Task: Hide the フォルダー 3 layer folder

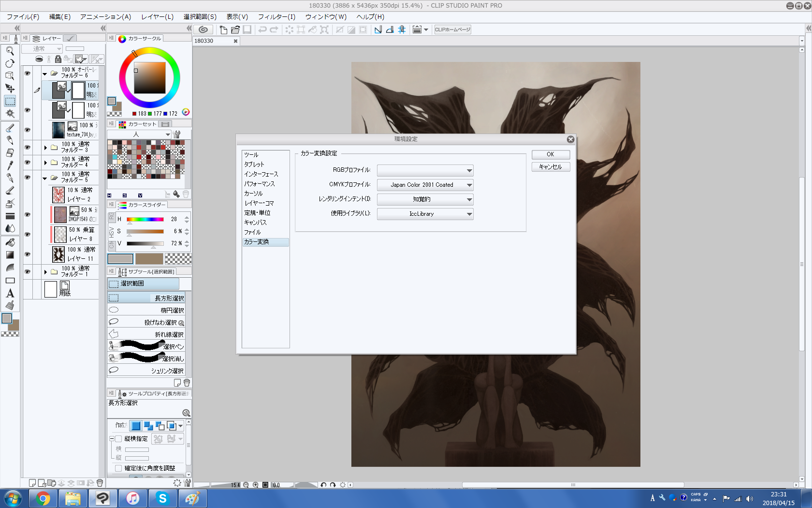Action: (28, 147)
